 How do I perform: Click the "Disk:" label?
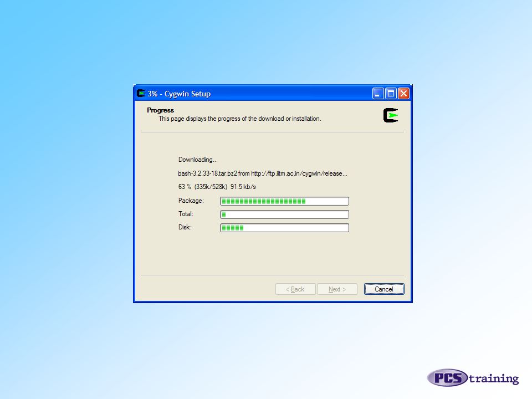point(185,227)
